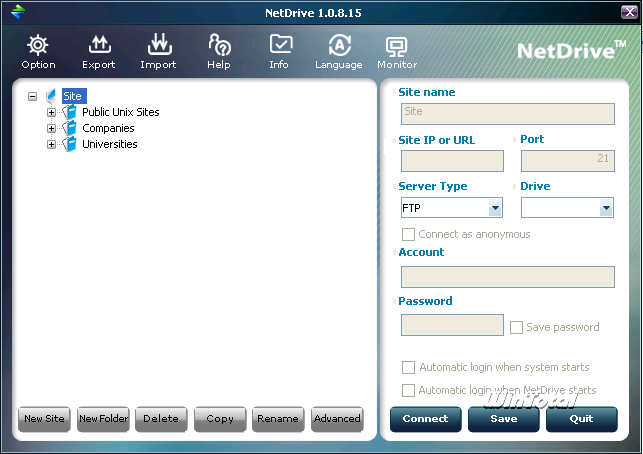Click the Password input field

coord(452,325)
